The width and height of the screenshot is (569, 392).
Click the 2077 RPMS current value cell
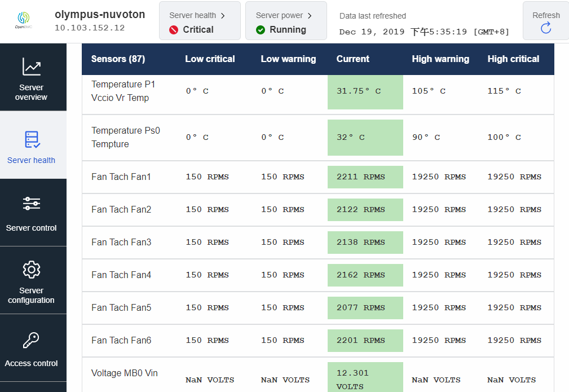(365, 308)
